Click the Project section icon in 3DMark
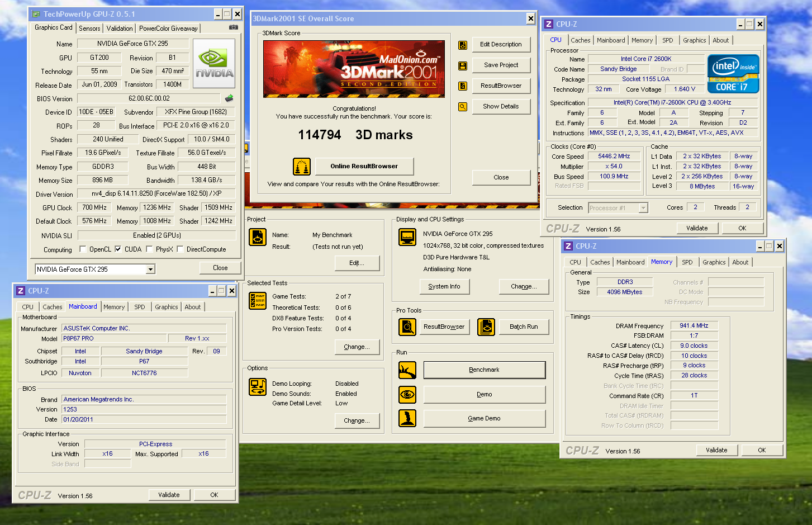The image size is (812, 525). click(x=258, y=237)
